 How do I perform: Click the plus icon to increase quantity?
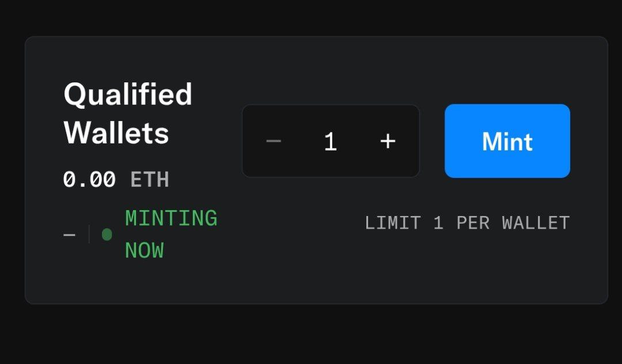388,141
